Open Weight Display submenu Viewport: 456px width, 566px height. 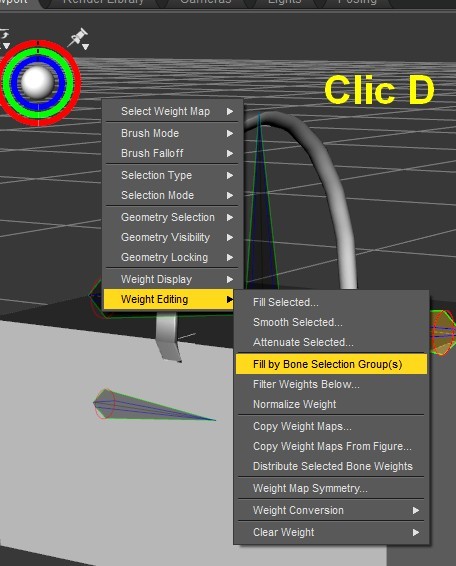coord(171,279)
